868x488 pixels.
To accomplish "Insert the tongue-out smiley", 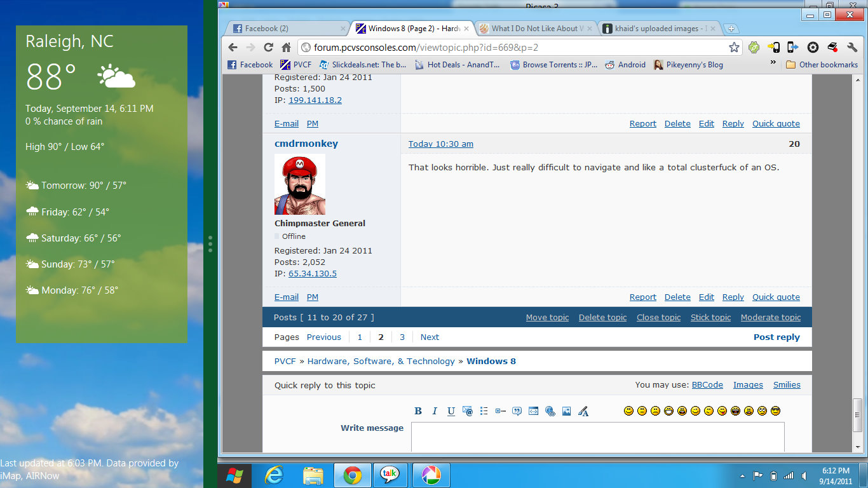I will (x=722, y=411).
